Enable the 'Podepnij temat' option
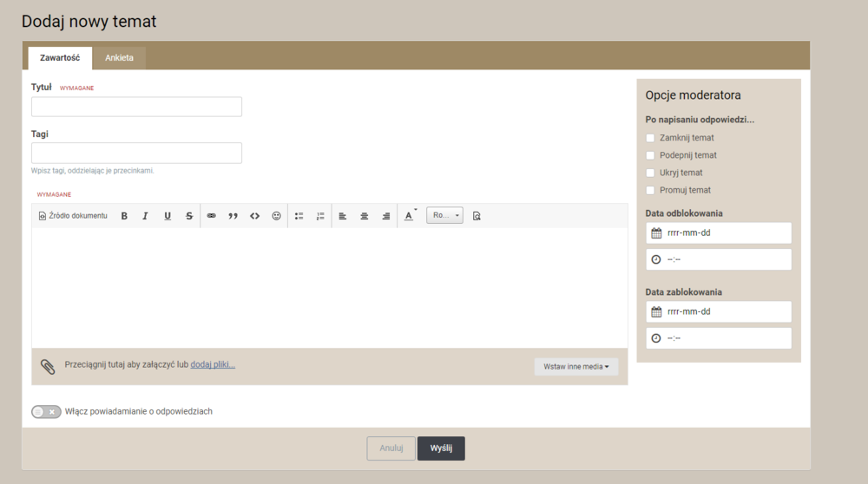Image resolution: width=868 pixels, height=484 pixels. click(x=650, y=155)
